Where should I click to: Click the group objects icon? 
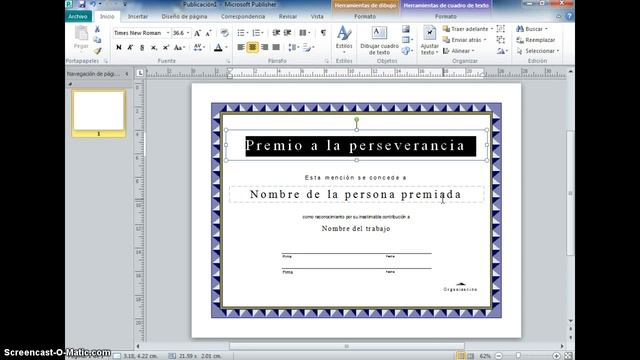click(501, 29)
